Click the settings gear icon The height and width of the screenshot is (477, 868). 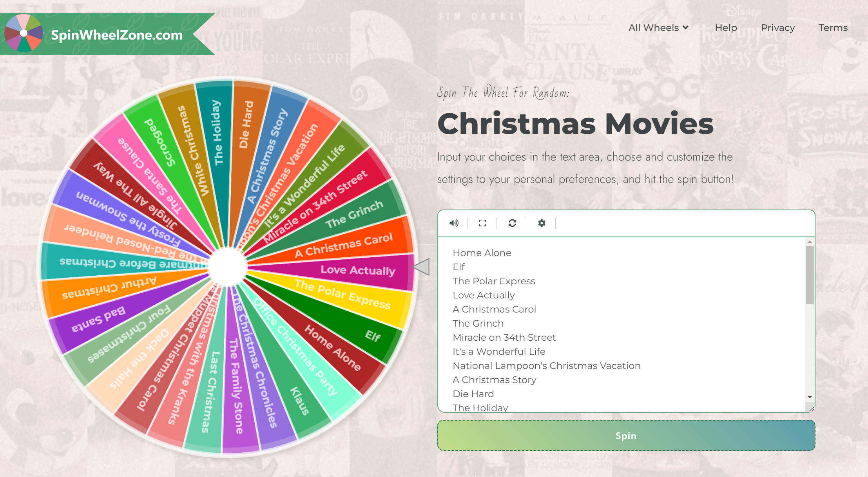point(541,222)
